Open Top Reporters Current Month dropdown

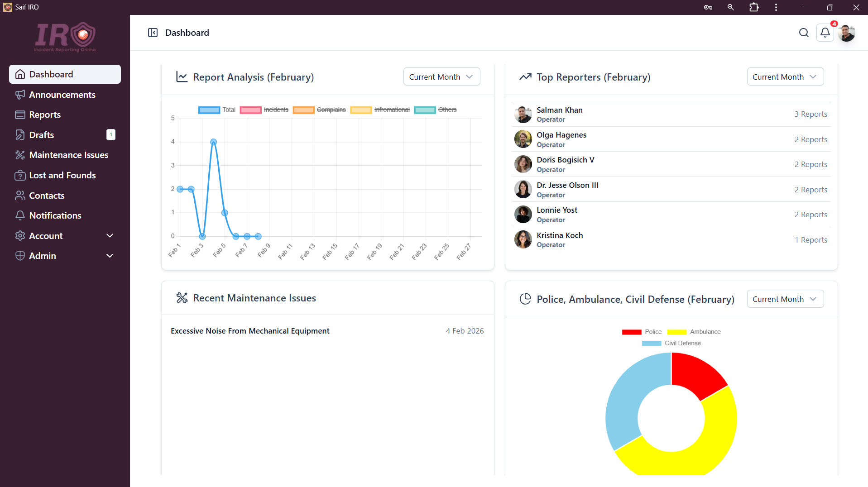pos(785,77)
